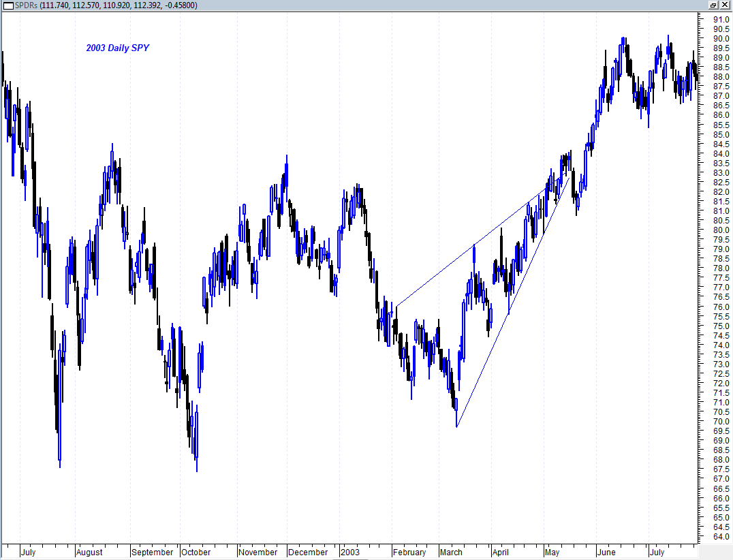Click the SPDRs chart window icon
733x560 pixels.
[x=8, y=5]
